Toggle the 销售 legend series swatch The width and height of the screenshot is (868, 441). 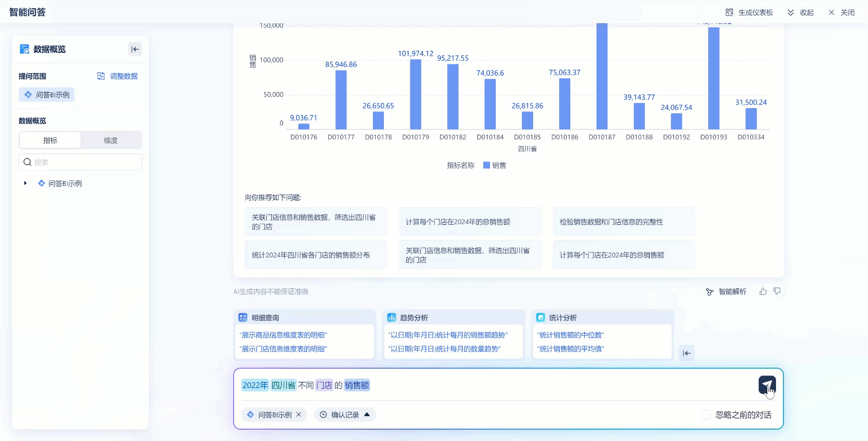[x=486, y=165]
